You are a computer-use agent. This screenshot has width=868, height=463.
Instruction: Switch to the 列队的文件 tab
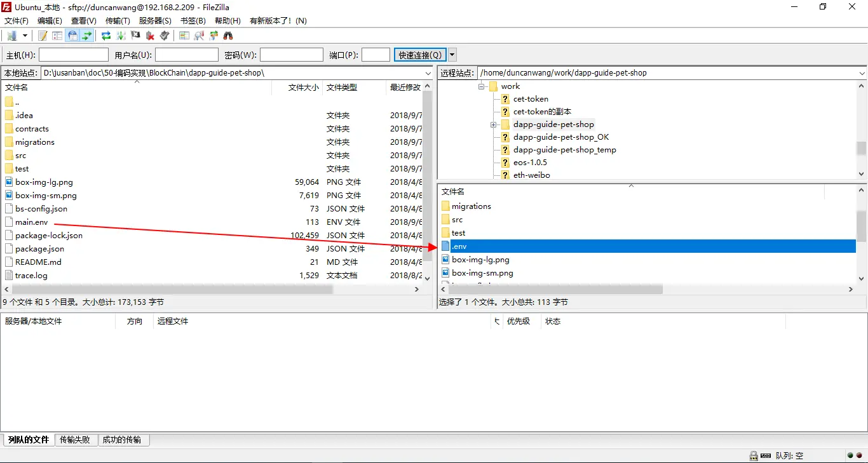pos(29,440)
